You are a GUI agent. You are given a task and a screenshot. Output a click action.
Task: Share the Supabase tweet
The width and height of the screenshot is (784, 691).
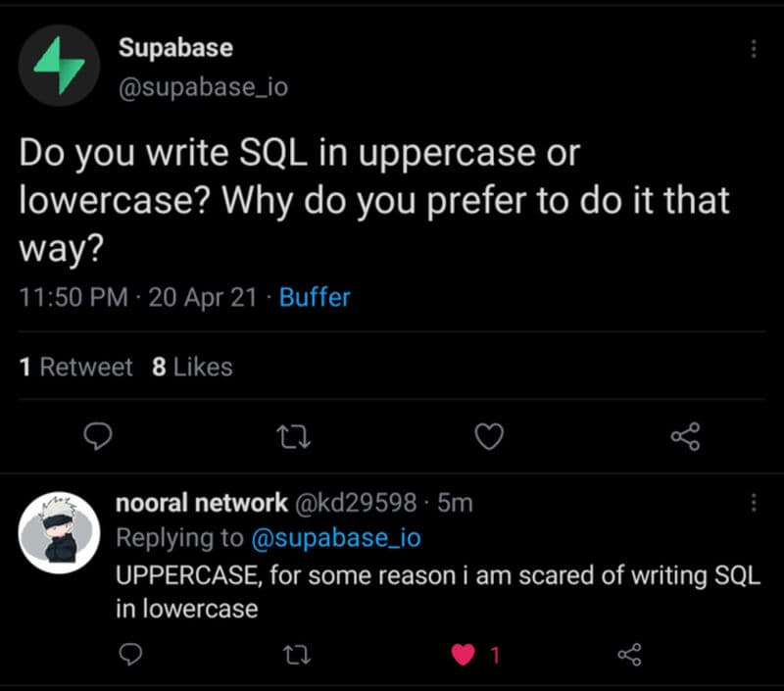pyautogui.click(x=685, y=436)
